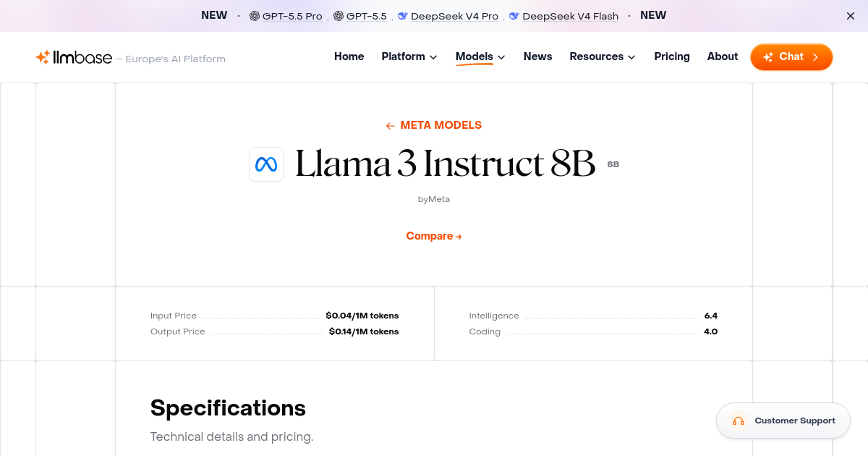Click the sparkle icon inside the Chat button
The width and height of the screenshot is (868, 456).
click(769, 56)
